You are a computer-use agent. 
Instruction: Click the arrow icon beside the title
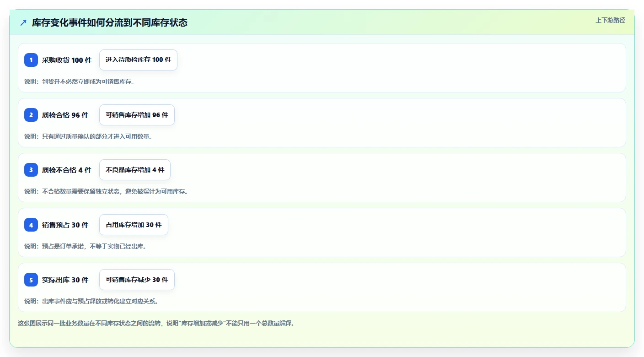tap(23, 22)
